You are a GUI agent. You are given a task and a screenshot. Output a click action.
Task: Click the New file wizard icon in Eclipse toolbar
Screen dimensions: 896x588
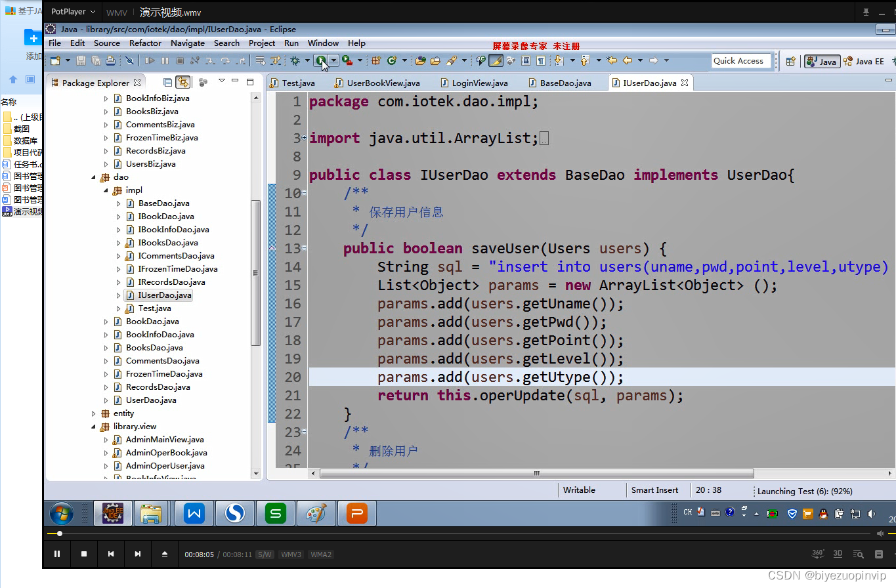56,60
